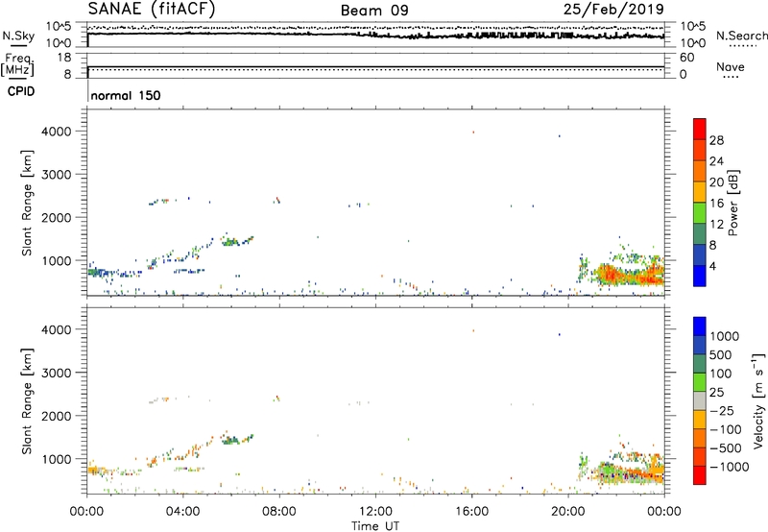
Task: Click the SANAE (fitACF) plot title
Action: 152,9
